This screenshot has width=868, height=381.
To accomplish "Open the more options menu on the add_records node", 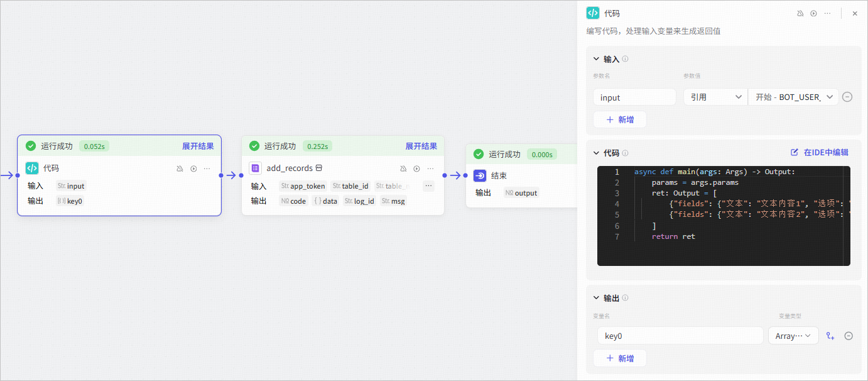I will click(430, 168).
